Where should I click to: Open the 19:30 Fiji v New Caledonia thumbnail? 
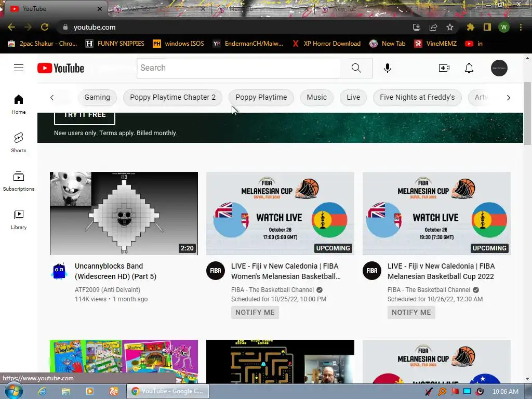point(436,214)
